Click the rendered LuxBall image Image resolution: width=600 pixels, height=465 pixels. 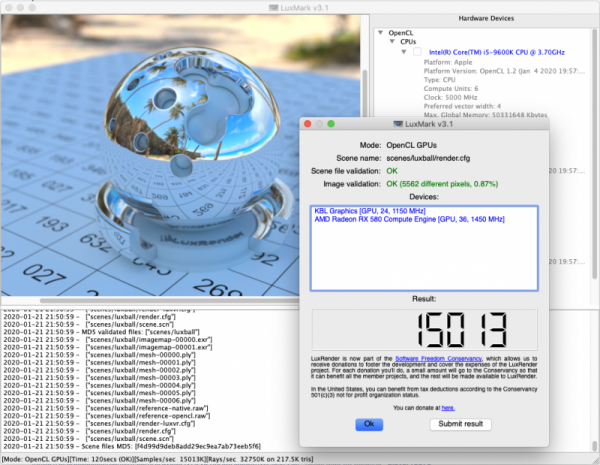click(180, 155)
